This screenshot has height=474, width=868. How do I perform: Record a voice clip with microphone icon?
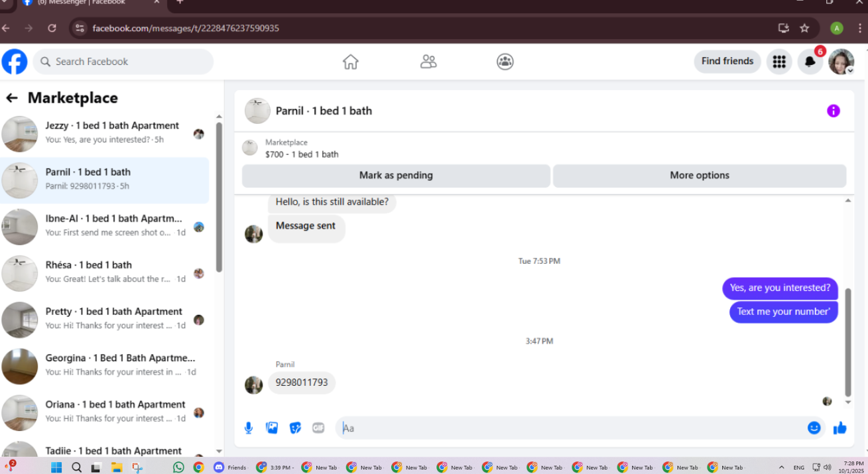(x=249, y=428)
